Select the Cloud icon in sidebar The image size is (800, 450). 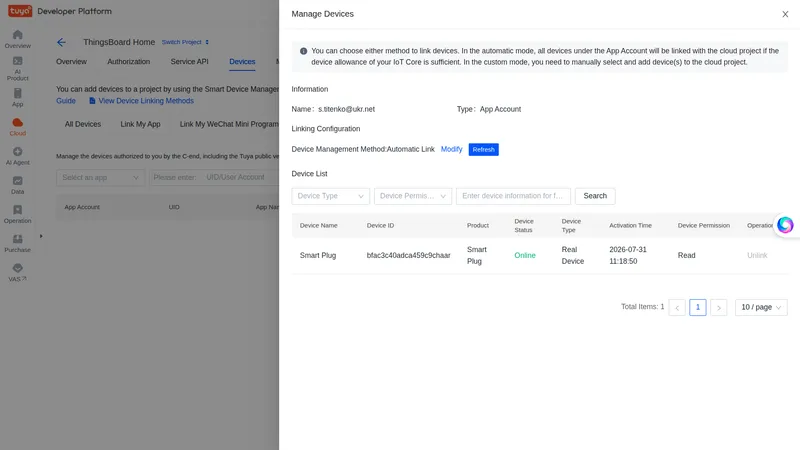coord(17,122)
